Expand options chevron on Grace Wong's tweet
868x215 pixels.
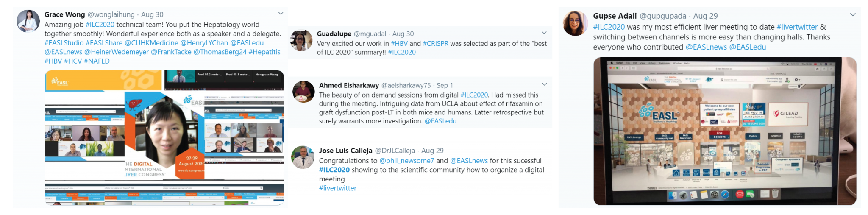[x=281, y=14]
